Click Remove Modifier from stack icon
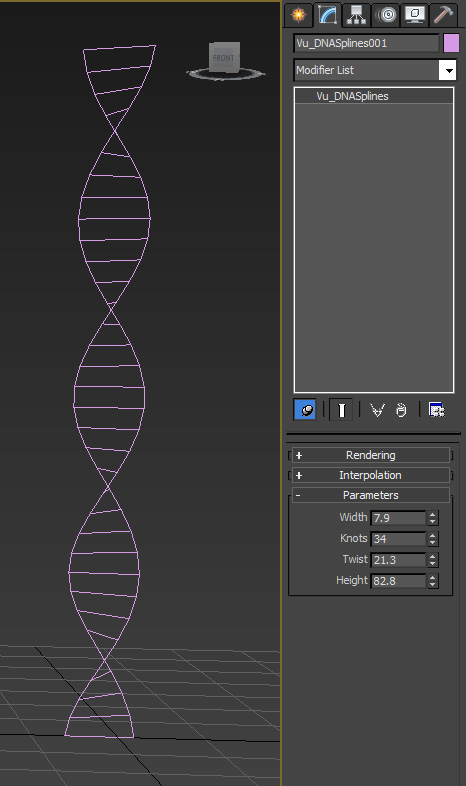 point(401,410)
